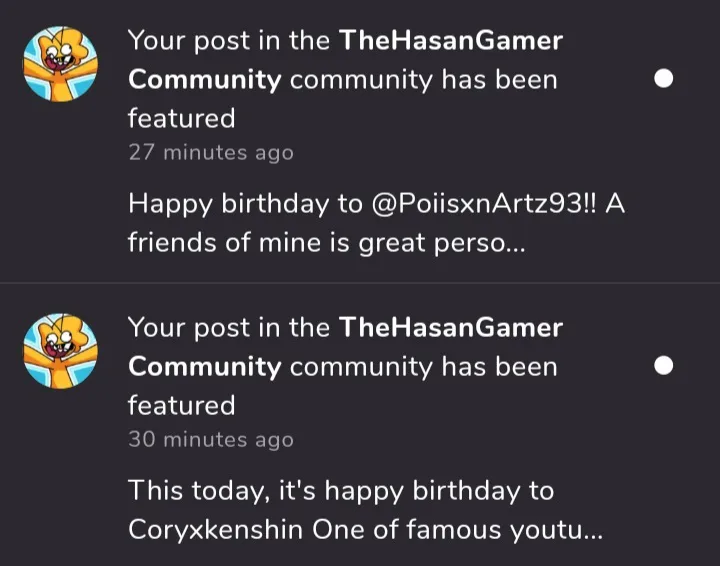Click the "One of famous" text line
This screenshot has width=720, height=566.
pos(420,530)
